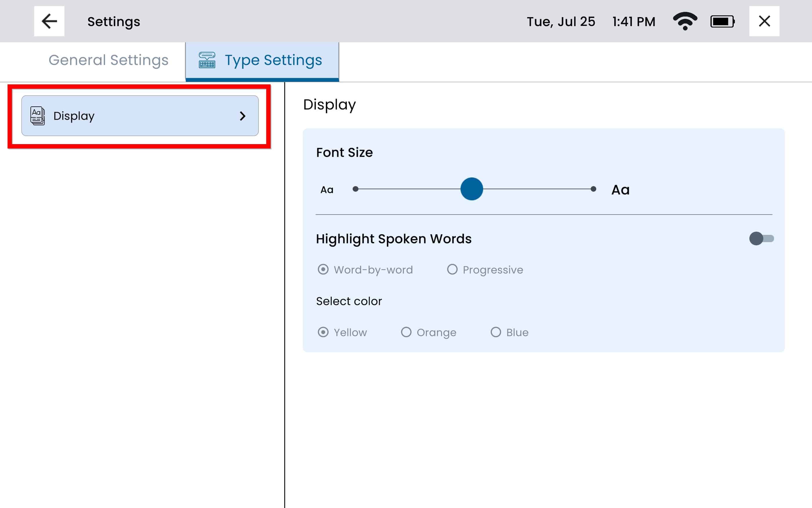
Task: Choose Yellow highlight color
Action: point(323,332)
